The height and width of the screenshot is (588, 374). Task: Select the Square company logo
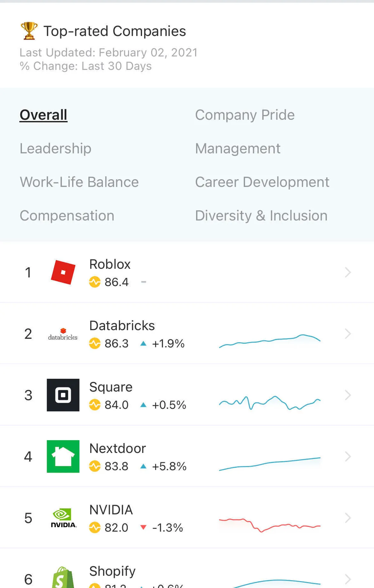(x=63, y=395)
